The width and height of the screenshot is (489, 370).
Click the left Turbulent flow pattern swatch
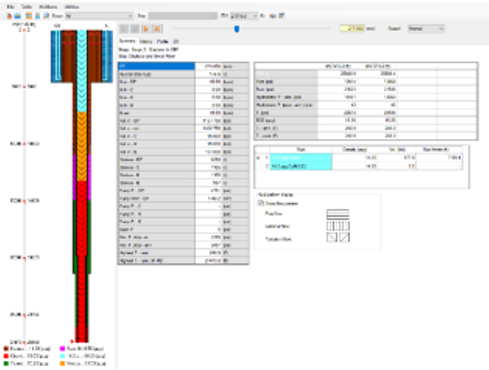pyautogui.click(x=332, y=238)
